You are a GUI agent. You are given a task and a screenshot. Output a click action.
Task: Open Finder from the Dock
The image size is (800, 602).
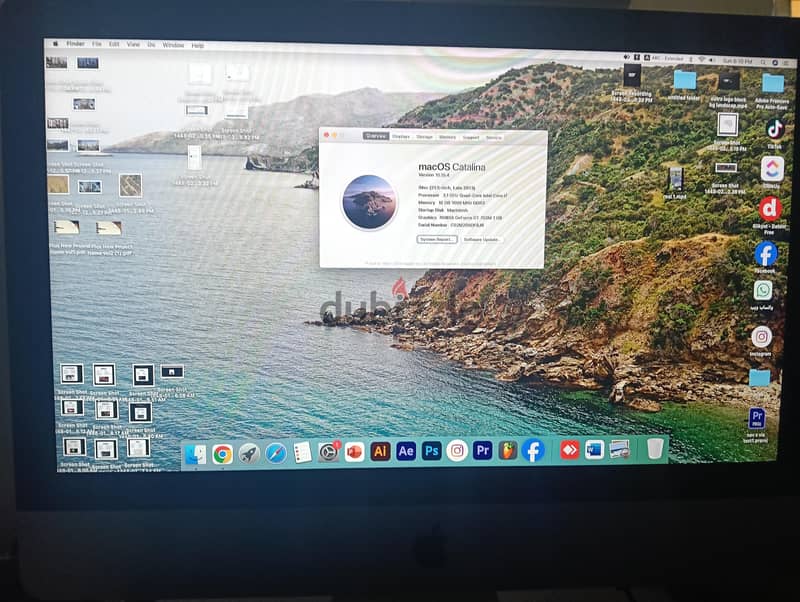(195, 454)
